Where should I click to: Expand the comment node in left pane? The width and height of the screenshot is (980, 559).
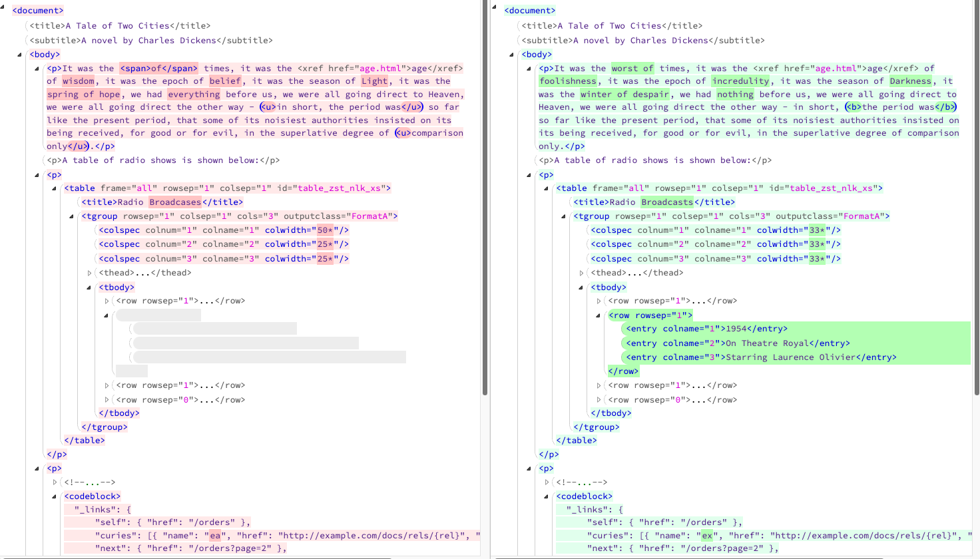[x=55, y=482]
